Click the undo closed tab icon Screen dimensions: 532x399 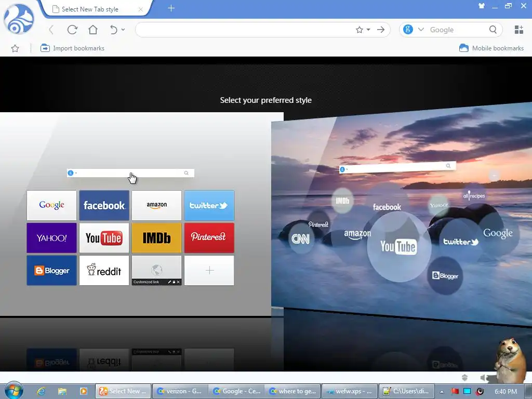[x=114, y=30]
